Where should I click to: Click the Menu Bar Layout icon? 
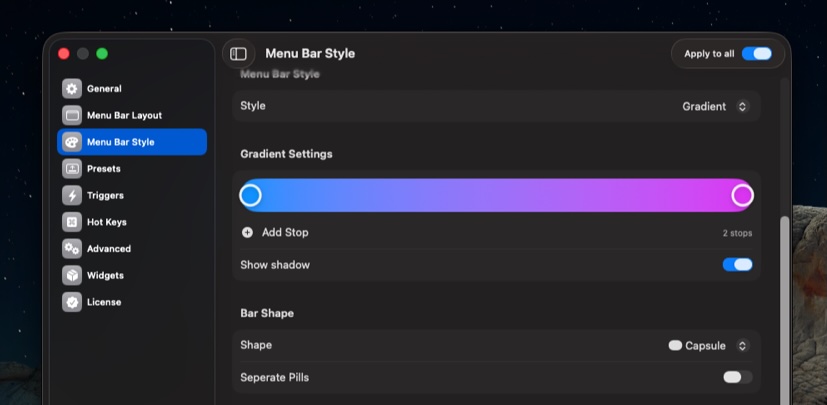72,115
